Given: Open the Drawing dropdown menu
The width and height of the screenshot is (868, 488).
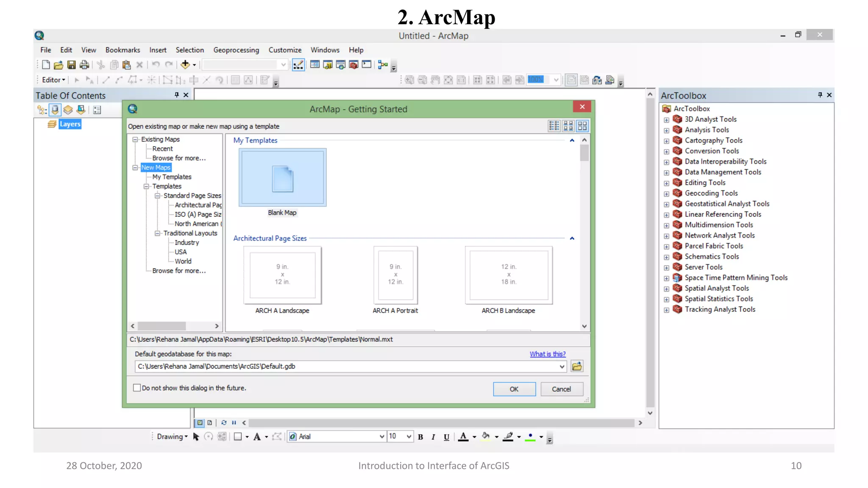Looking at the screenshot, I should point(172,437).
